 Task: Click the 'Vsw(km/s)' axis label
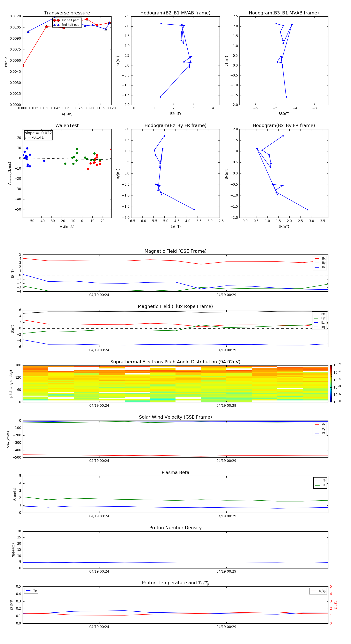pos(8,439)
